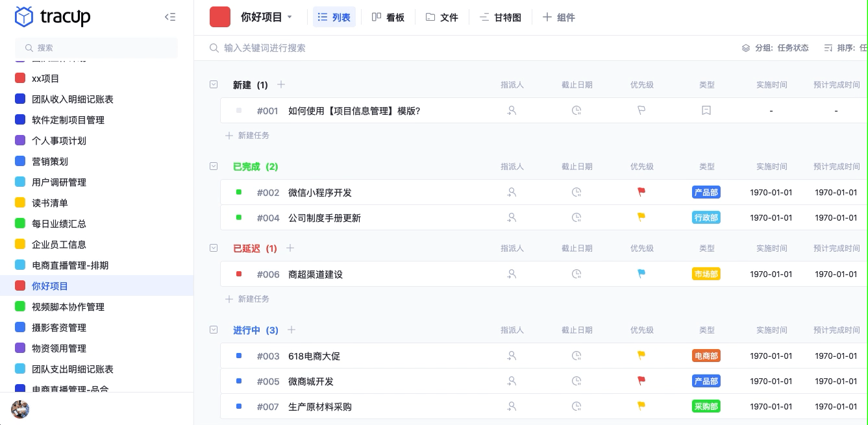Switch to the 甘特图 tab
The height and width of the screenshot is (425, 868).
(500, 17)
